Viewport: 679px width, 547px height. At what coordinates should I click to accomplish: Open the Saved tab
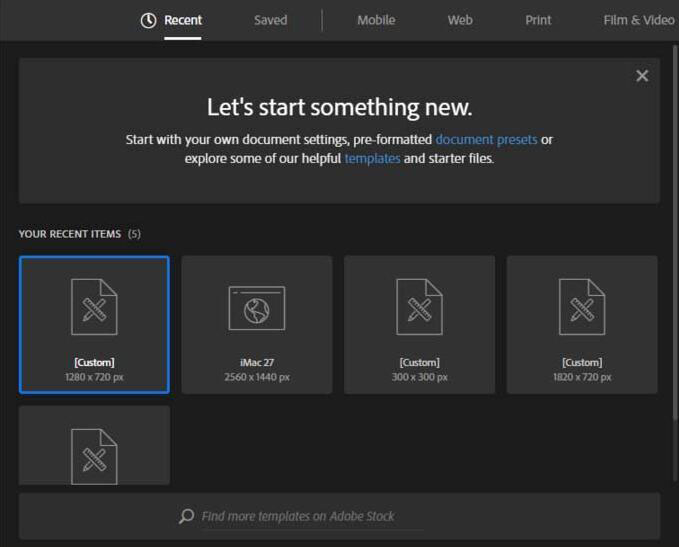[x=270, y=20]
